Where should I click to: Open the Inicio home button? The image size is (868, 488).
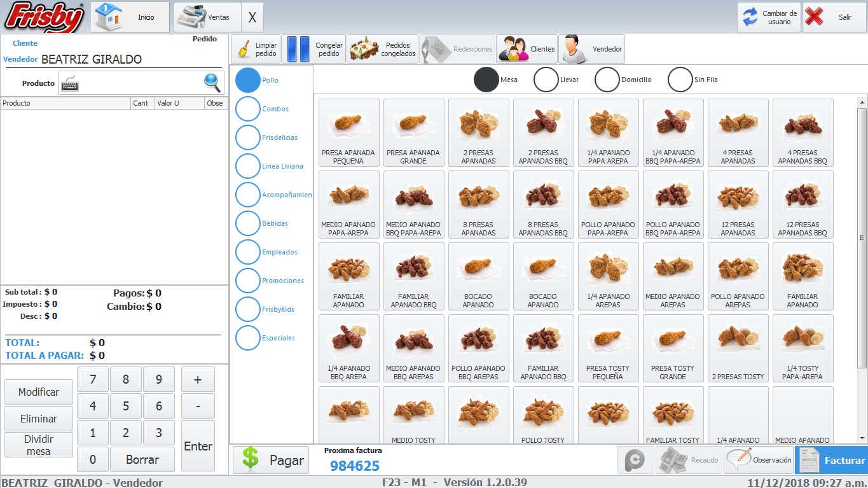(x=130, y=17)
